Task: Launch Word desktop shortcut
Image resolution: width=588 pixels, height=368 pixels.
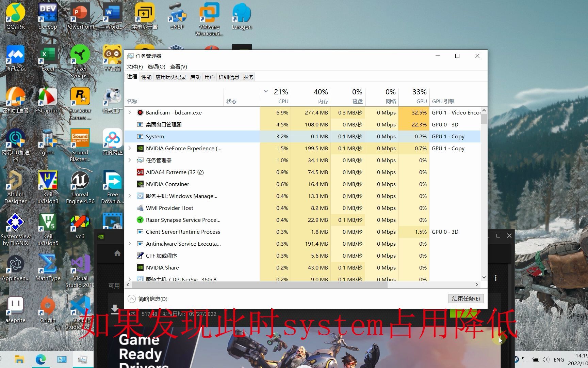Action: pos(112,16)
